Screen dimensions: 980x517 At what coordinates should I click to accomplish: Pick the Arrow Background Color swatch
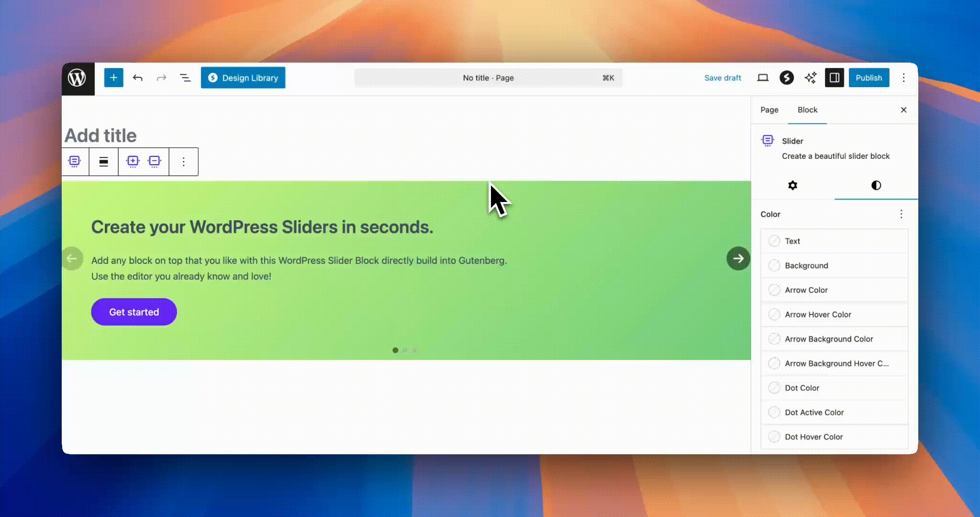[774, 339]
